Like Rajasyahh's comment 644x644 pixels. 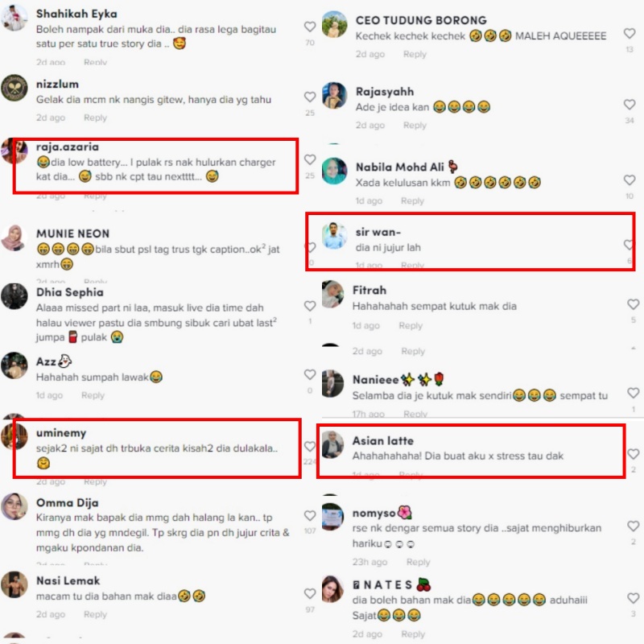tap(630, 105)
